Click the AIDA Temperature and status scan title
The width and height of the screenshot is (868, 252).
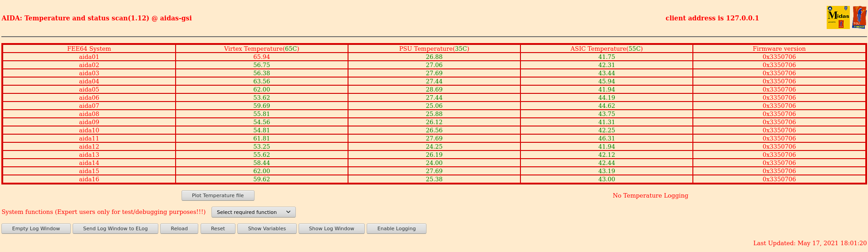97,18
